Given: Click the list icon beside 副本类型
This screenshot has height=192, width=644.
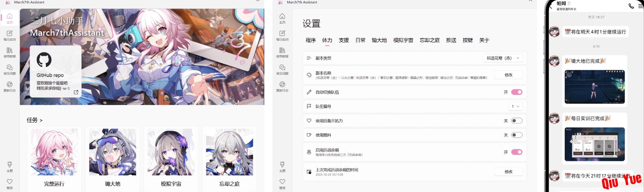Looking at the screenshot, I should (x=309, y=58).
